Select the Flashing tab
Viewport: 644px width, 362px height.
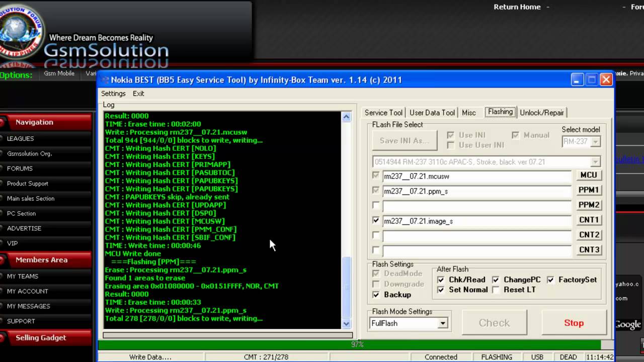[500, 112]
